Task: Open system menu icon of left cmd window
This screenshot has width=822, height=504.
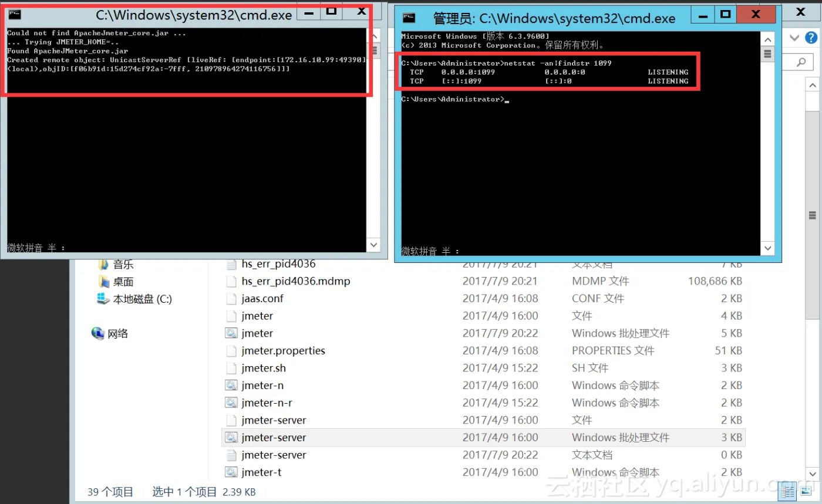Action: (x=15, y=15)
